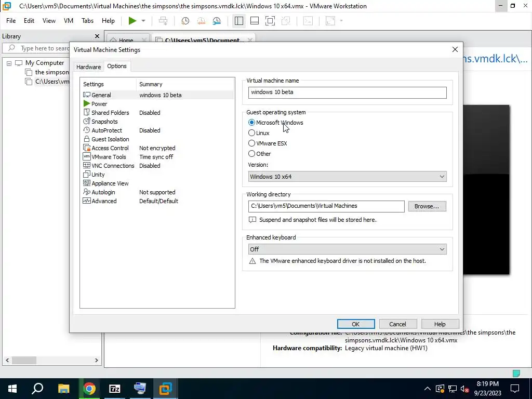Select Snapshots in settings list

coord(157,122)
